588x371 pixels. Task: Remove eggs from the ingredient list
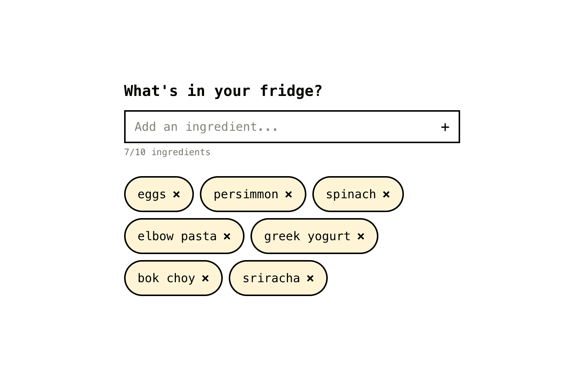[176, 194]
